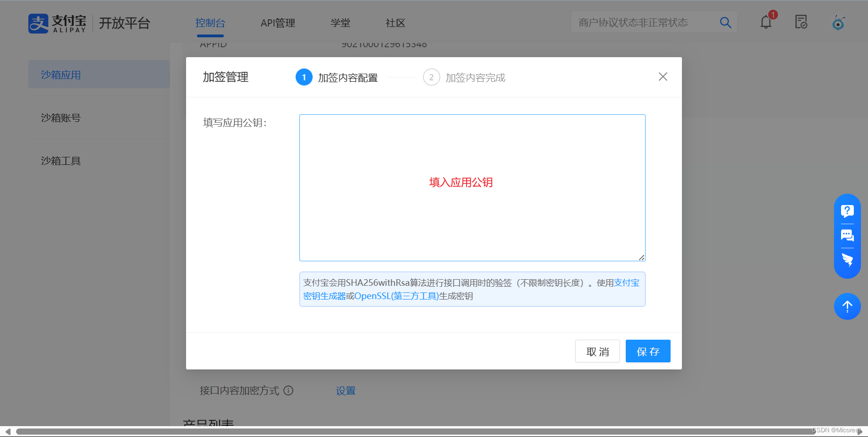Image resolution: width=868 pixels, height=437 pixels.
Task: Click the horizontal scrollbar left arrow
Action: [x=8, y=432]
